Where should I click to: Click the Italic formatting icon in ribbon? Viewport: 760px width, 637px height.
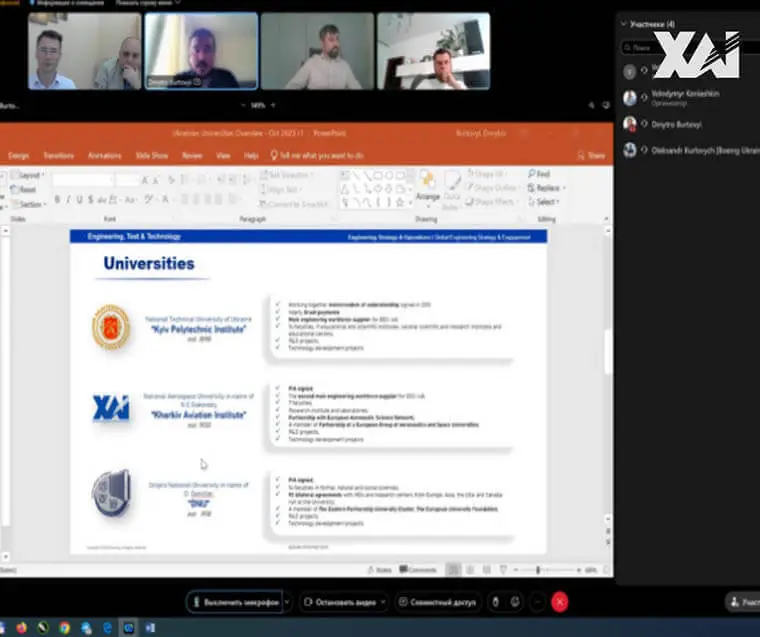pos(68,199)
